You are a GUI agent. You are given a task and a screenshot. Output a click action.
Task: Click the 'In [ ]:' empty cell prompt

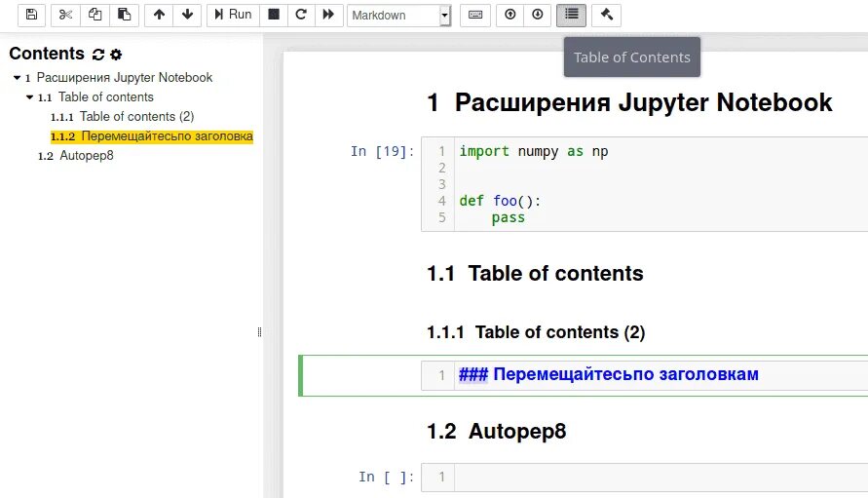tap(387, 477)
